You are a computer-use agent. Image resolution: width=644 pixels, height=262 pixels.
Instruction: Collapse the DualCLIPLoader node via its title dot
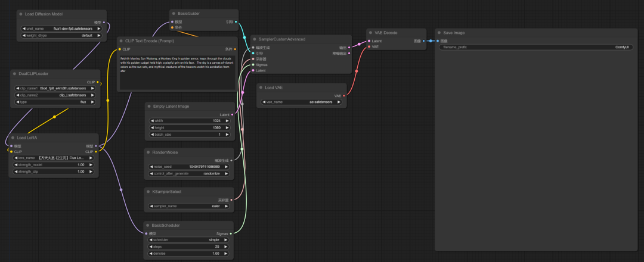coord(14,74)
